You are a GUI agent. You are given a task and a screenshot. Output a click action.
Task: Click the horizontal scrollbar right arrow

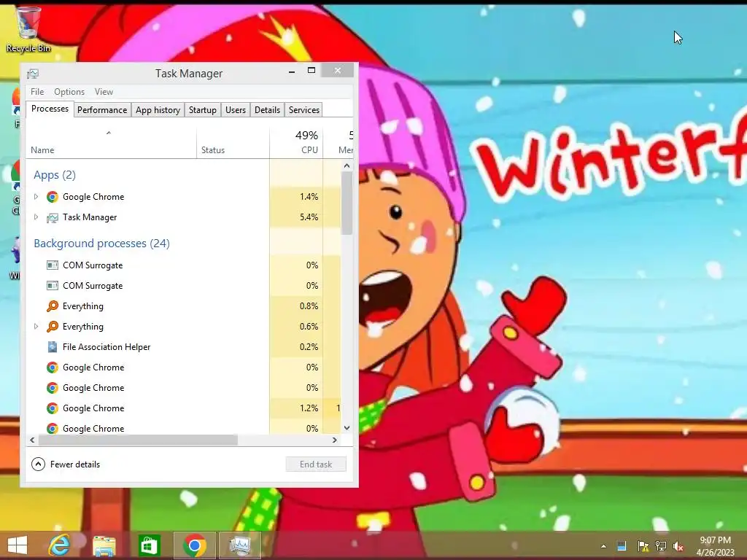[334, 440]
